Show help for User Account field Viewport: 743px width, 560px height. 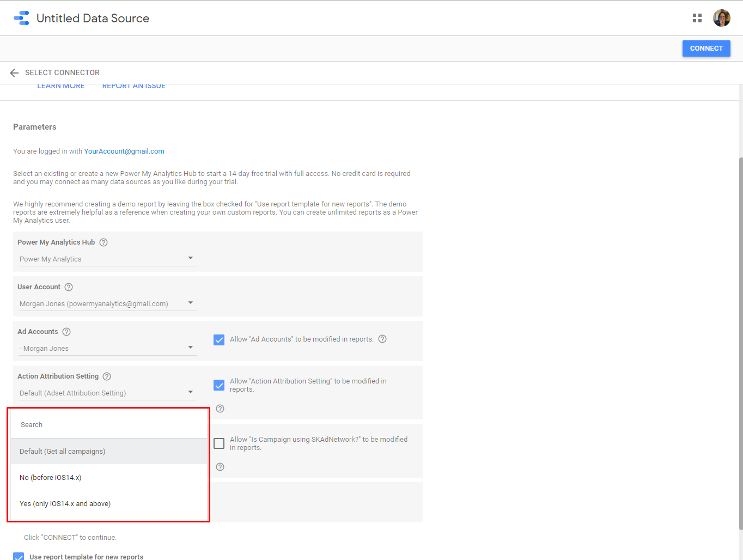coord(69,287)
